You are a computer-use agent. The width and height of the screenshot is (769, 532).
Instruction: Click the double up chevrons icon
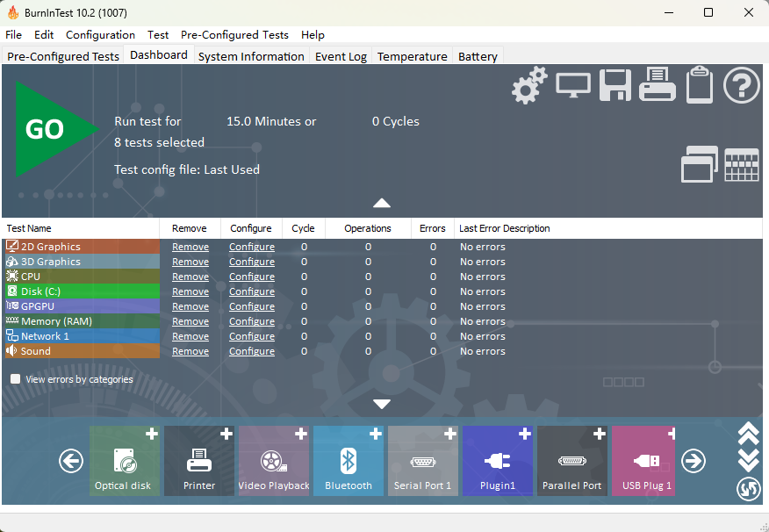coord(749,434)
